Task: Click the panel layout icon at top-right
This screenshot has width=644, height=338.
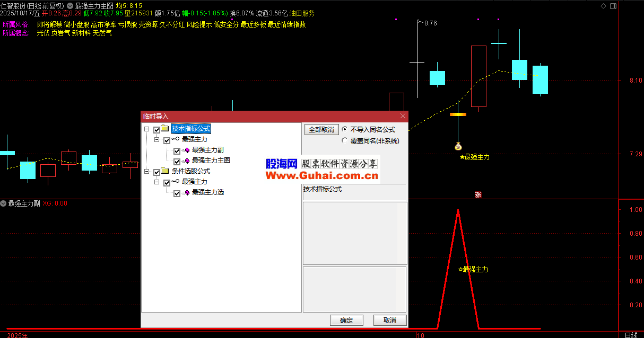Action: tap(613, 6)
